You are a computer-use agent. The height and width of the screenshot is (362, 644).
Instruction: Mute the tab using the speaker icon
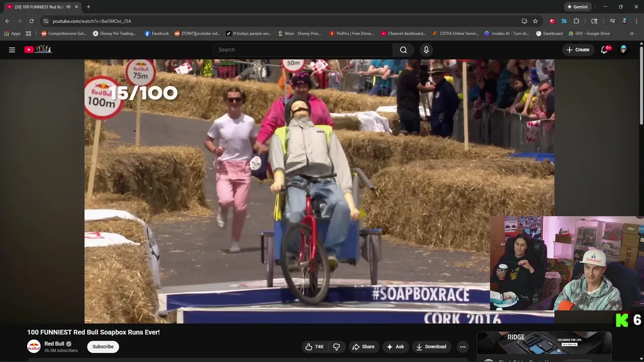(x=68, y=7)
